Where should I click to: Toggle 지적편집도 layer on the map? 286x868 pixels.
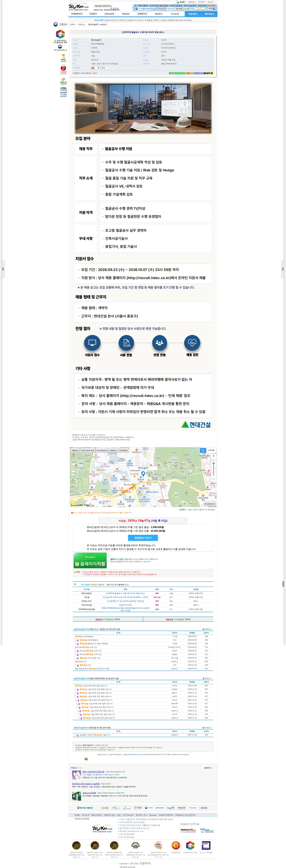tap(123, 451)
